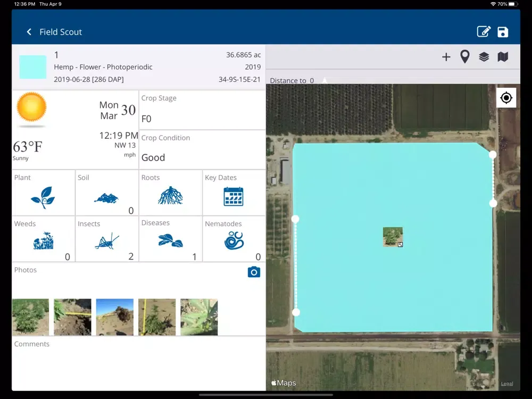The width and height of the screenshot is (532, 399).
Task: Open the first hemp plant photo thumbnail
Action: 30,317
